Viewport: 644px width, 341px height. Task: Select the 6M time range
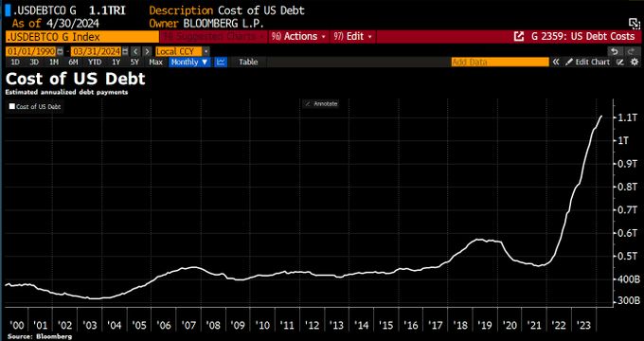coord(74,62)
